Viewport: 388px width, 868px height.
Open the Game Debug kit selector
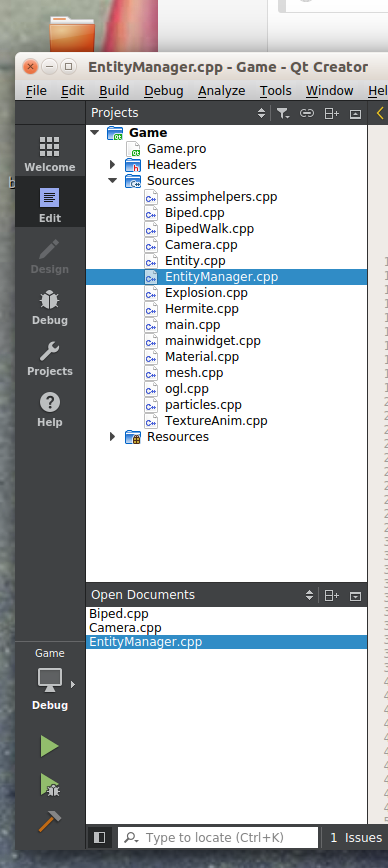click(49, 680)
